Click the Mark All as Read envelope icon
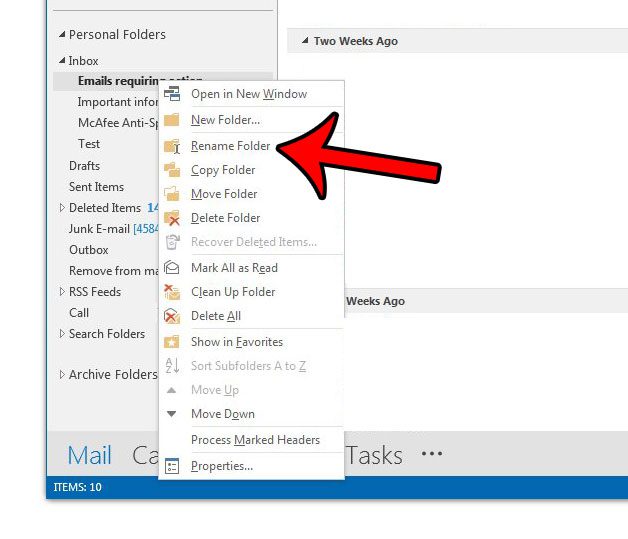The width and height of the screenshot is (628, 539). pyautogui.click(x=172, y=268)
